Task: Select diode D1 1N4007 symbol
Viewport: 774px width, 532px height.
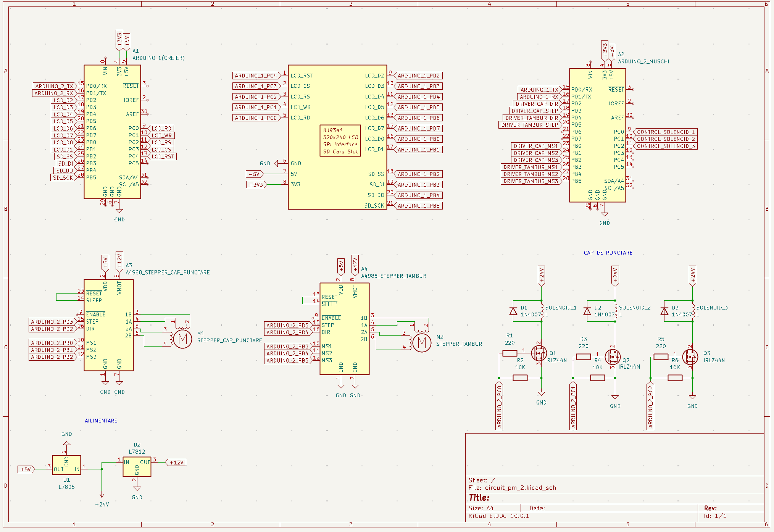Action: tap(513, 311)
